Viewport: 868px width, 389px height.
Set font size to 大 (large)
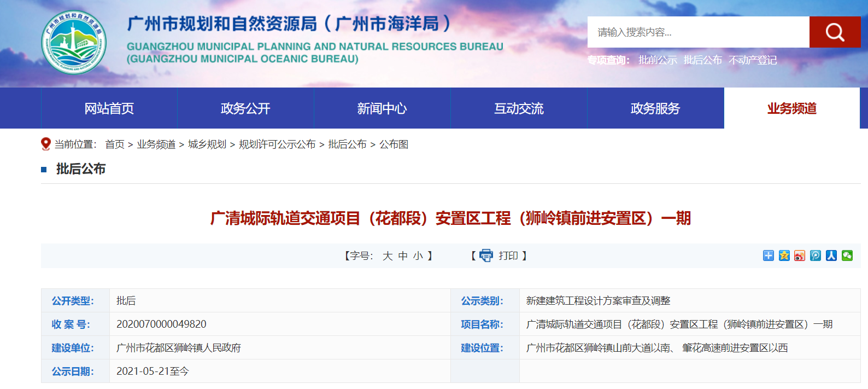388,256
